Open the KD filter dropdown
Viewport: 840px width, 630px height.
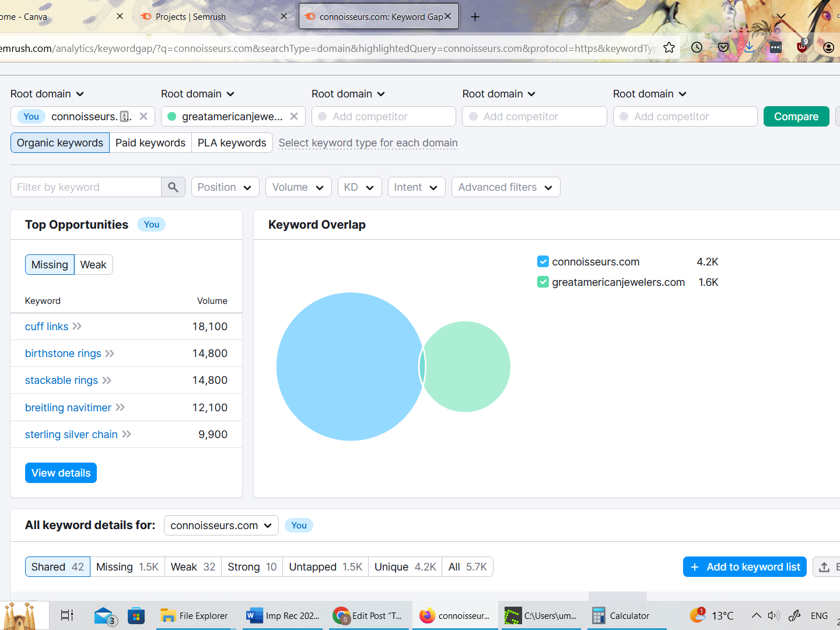pyautogui.click(x=360, y=187)
